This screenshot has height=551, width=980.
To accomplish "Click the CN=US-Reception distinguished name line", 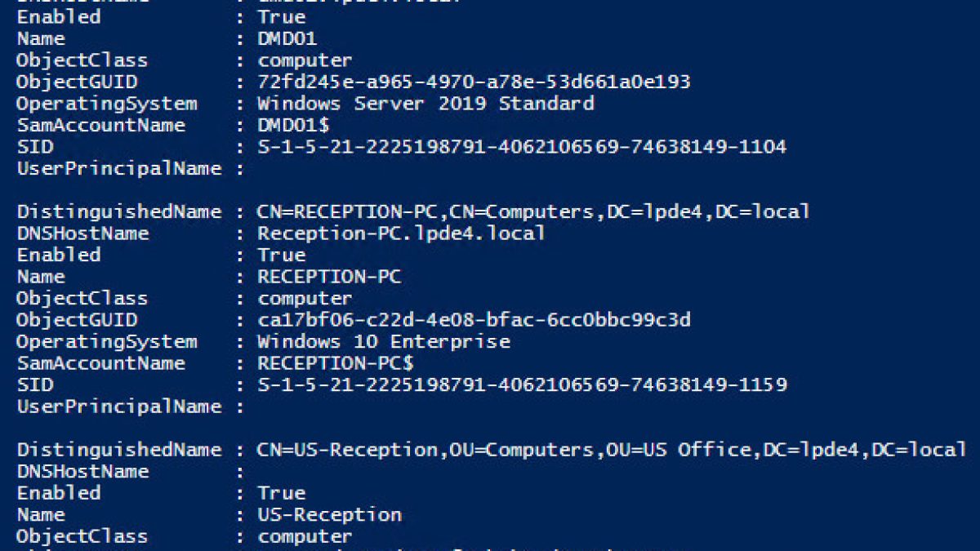I will coord(612,450).
